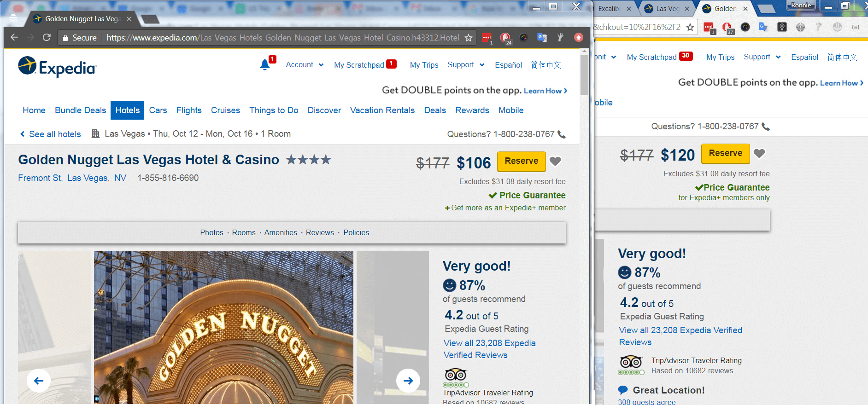Image resolution: width=868 pixels, height=405 pixels.
Task: Open the Vacation Rentals tab
Action: tap(382, 110)
